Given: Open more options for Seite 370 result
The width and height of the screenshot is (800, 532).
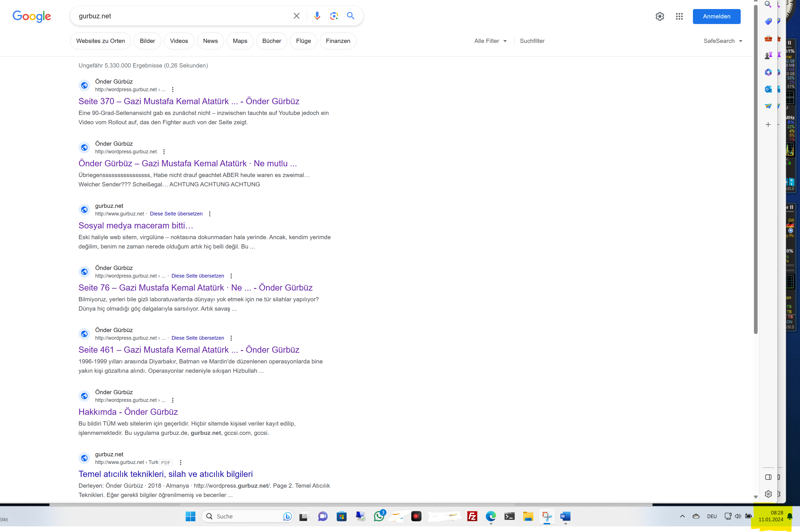Looking at the screenshot, I should [172, 90].
